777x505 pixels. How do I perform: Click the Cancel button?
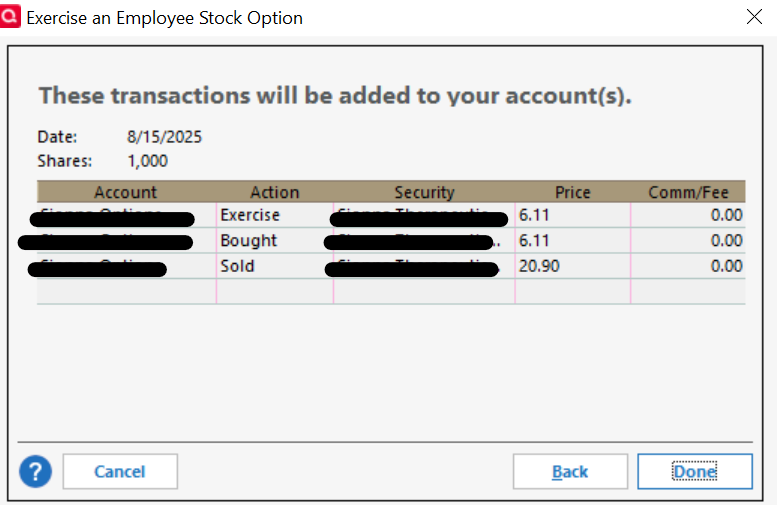(120, 471)
